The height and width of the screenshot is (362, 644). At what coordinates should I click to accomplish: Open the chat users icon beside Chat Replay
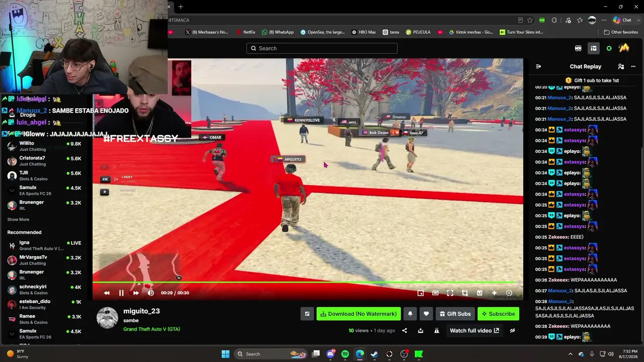click(x=621, y=66)
